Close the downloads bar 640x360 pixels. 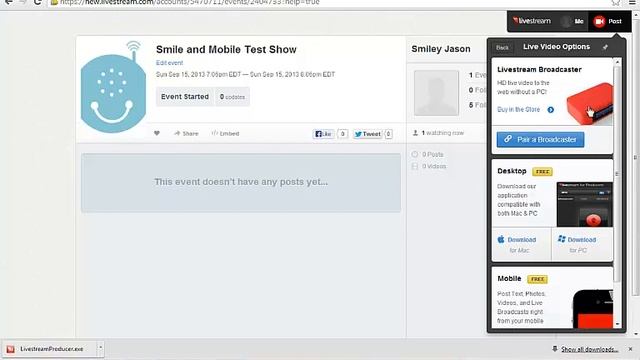[631, 349]
